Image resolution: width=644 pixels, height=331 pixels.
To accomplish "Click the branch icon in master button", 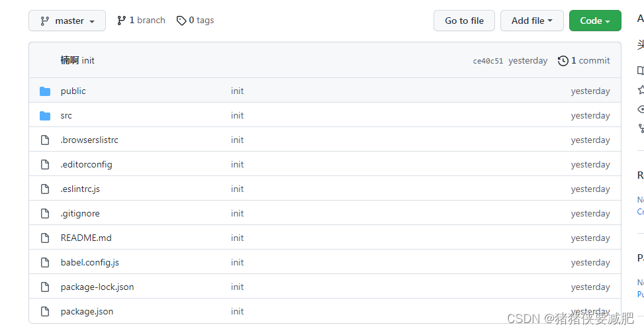I will [45, 21].
